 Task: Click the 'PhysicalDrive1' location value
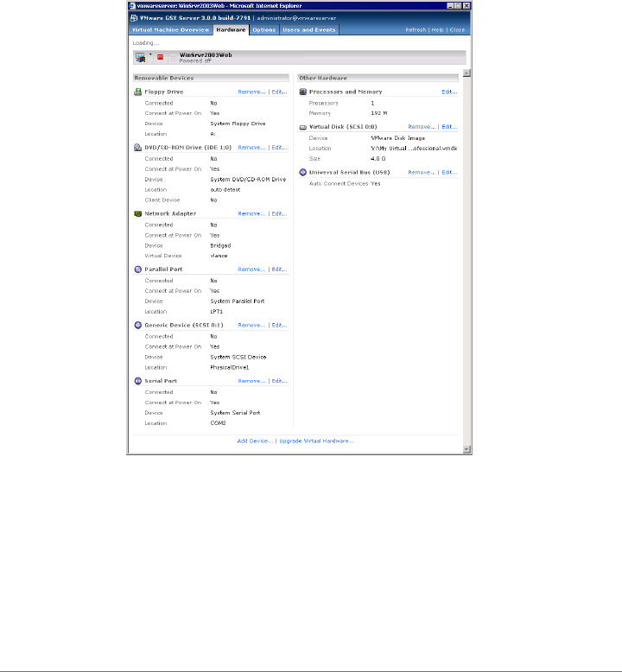click(x=229, y=368)
